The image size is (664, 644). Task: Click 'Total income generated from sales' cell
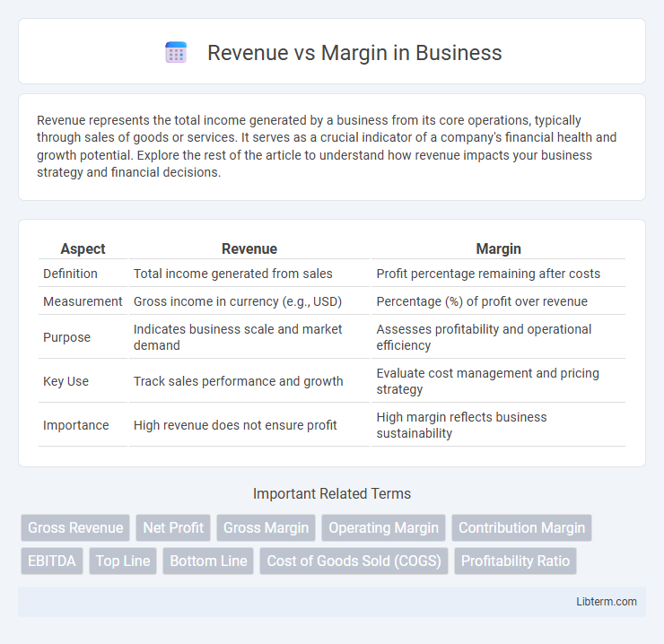[249, 274]
